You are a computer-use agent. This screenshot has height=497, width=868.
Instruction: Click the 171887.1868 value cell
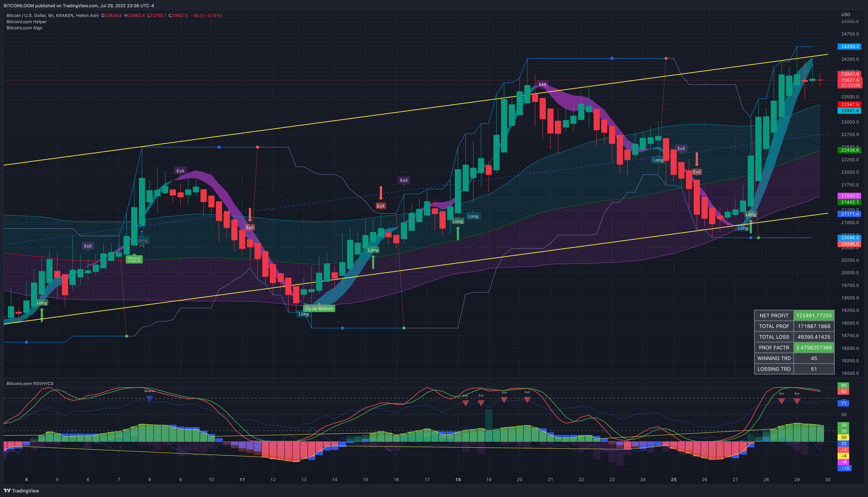(814, 326)
